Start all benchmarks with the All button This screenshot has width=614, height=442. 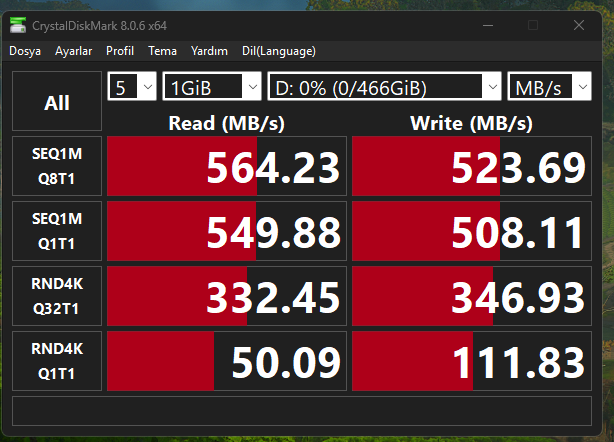point(57,101)
